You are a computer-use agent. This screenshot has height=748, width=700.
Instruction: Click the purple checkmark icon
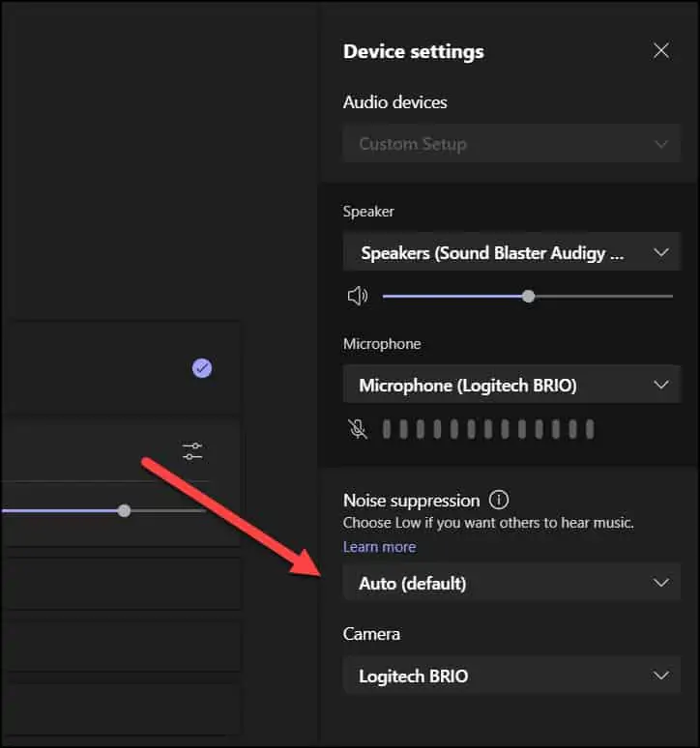202,368
